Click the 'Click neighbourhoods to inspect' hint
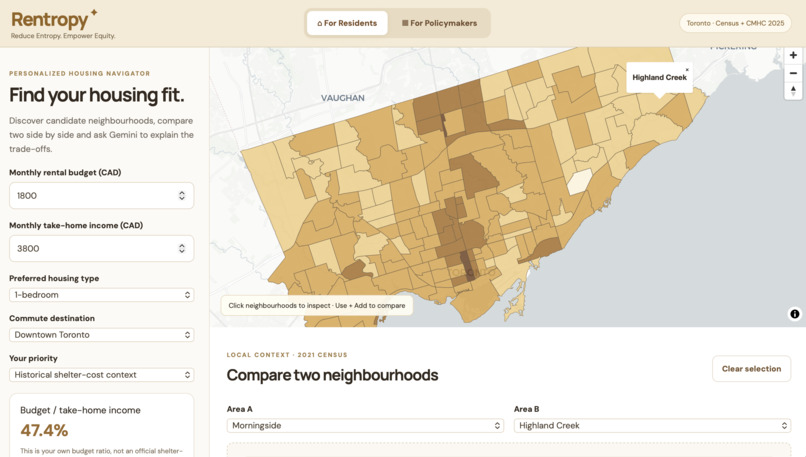The height and width of the screenshot is (457, 806). (317, 305)
